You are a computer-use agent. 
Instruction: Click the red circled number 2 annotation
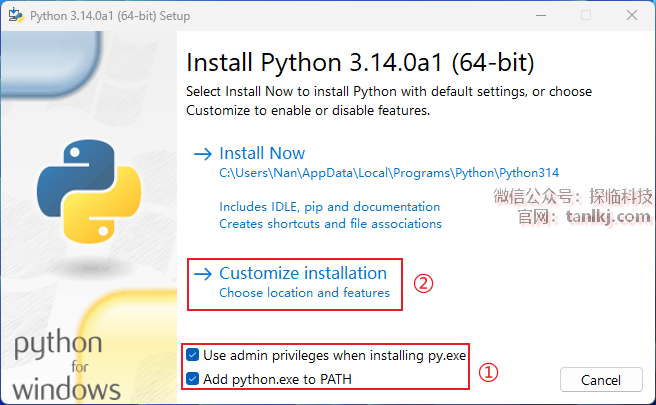pos(424,283)
